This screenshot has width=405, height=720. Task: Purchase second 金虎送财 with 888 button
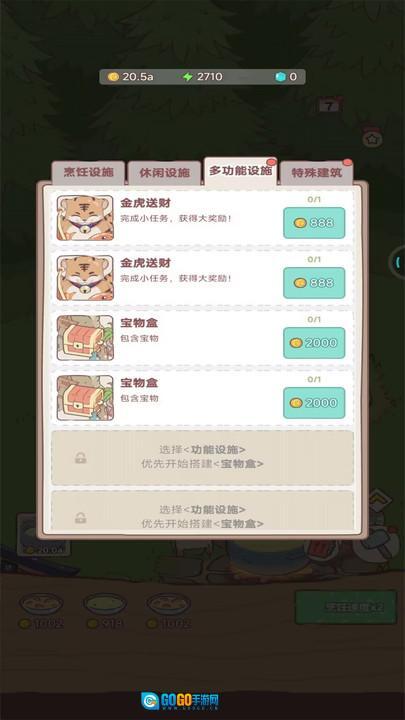314,283
